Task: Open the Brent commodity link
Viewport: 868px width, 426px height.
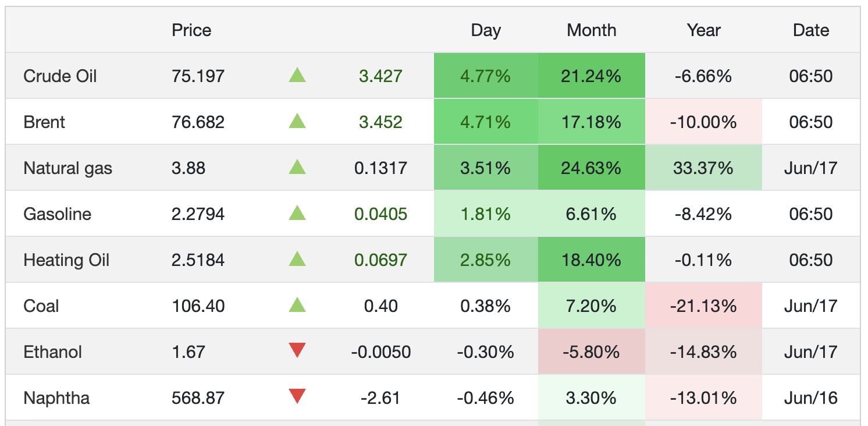Action: point(44,122)
